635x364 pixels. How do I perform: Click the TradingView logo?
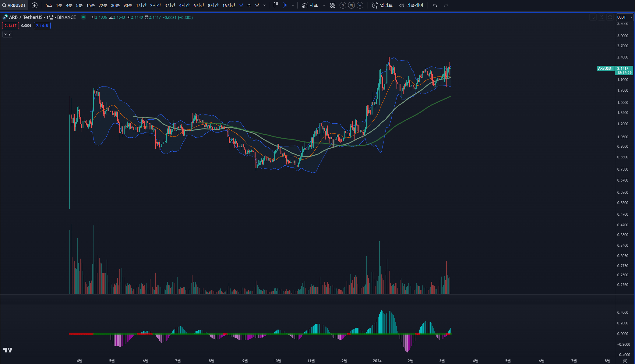click(8, 350)
